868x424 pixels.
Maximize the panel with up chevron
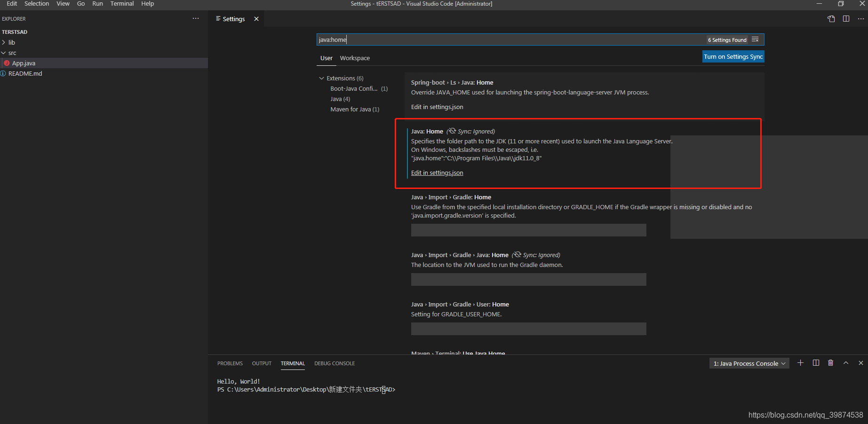846,363
